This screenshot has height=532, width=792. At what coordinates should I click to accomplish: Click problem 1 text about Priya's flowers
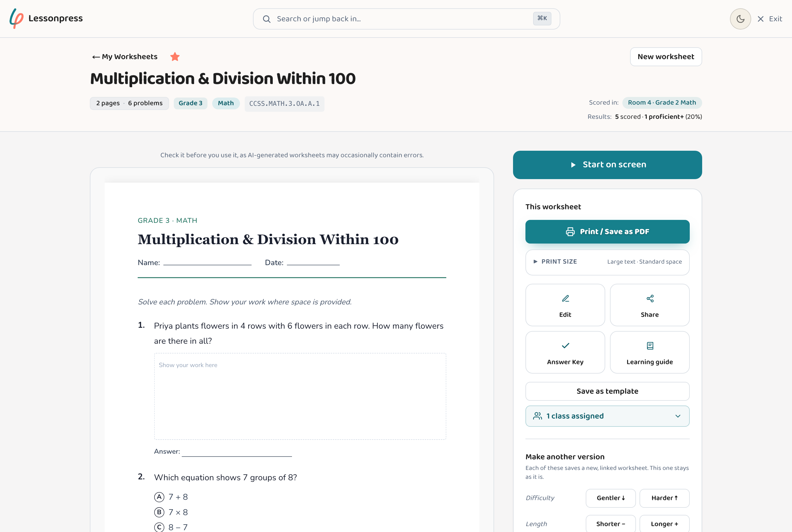click(x=298, y=333)
